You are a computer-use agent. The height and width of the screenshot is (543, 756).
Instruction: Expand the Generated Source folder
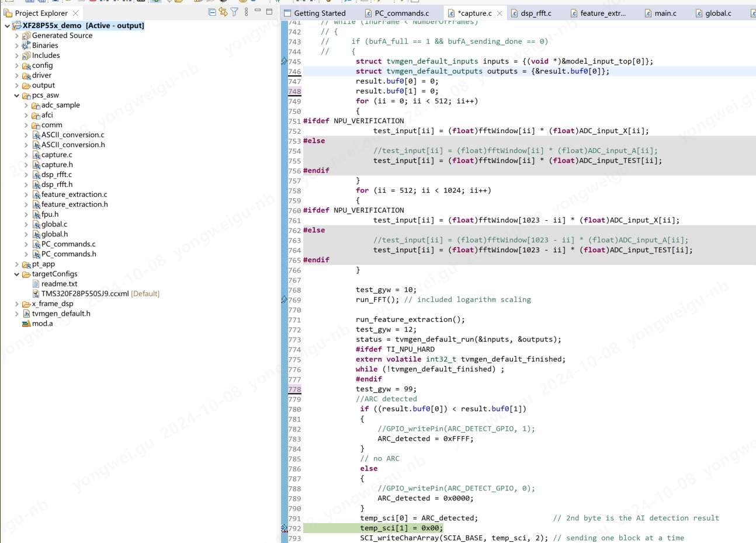[16, 36]
